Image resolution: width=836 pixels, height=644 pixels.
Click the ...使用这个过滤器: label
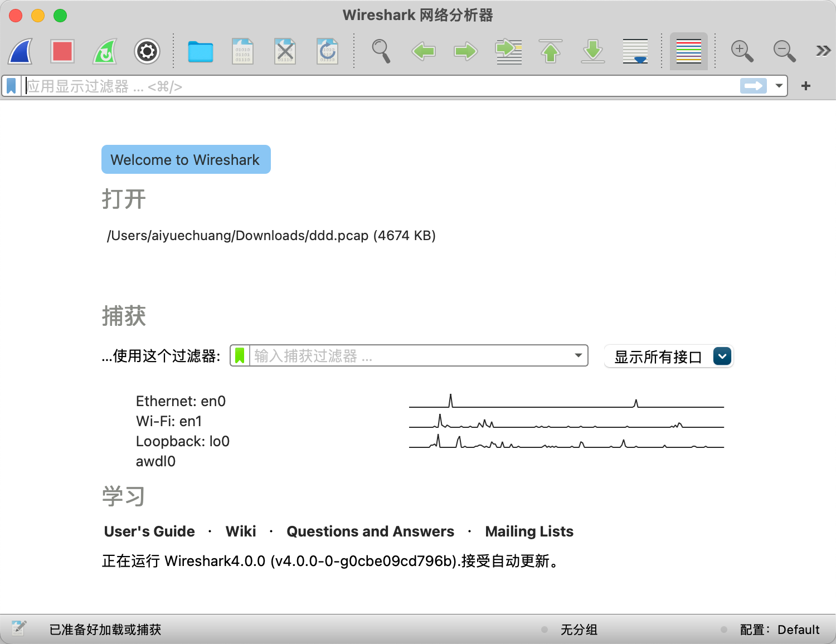click(161, 356)
